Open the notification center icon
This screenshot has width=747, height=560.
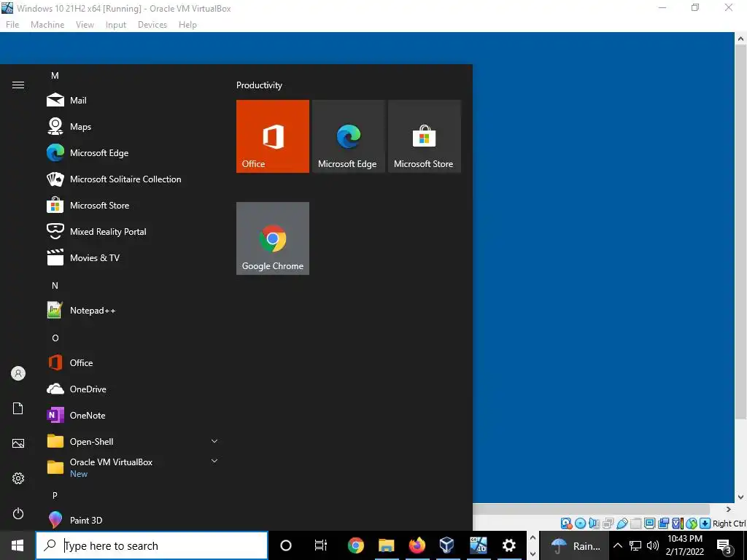pyautogui.click(x=724, y=545)
